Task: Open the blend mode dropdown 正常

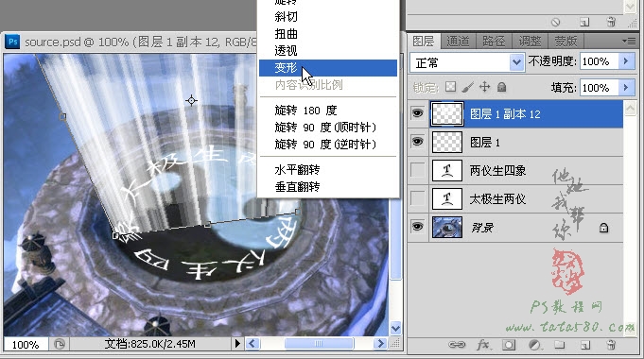Action: pyautogui.click(x=467, y=62)
